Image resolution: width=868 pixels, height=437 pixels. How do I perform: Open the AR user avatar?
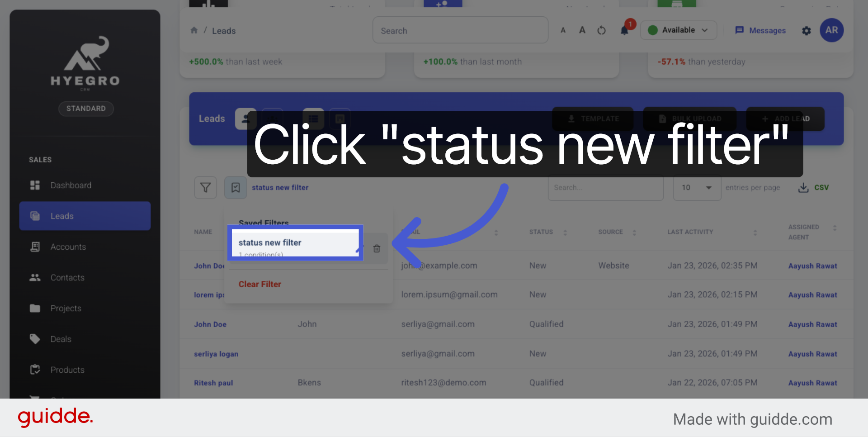point(832,30)
